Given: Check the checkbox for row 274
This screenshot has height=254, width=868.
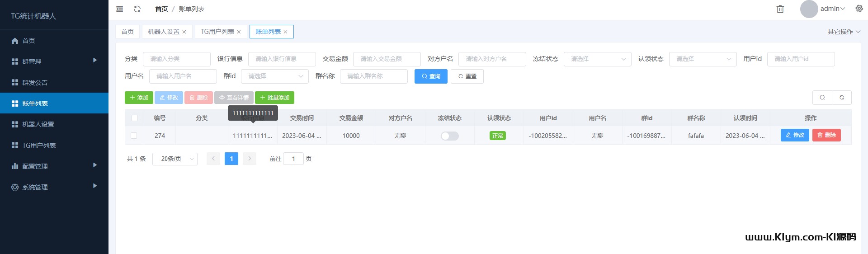Looking at the screenshot, I should point(134,136).
